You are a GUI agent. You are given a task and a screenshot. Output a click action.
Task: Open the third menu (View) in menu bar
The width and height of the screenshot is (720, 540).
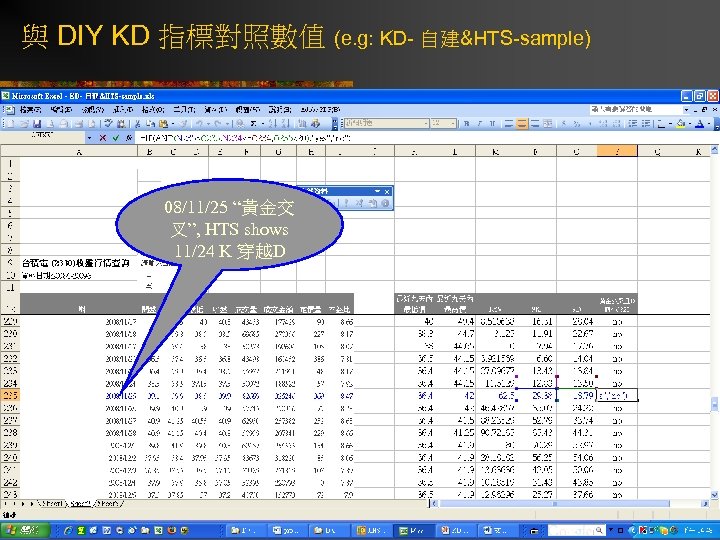(93, 109)
